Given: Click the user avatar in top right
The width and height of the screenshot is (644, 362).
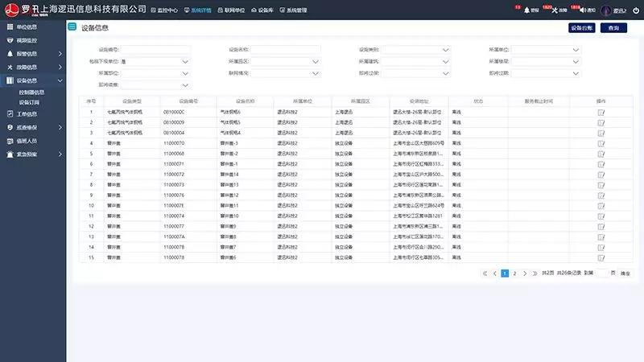Looking at the screenshot, I should [605, 10].
